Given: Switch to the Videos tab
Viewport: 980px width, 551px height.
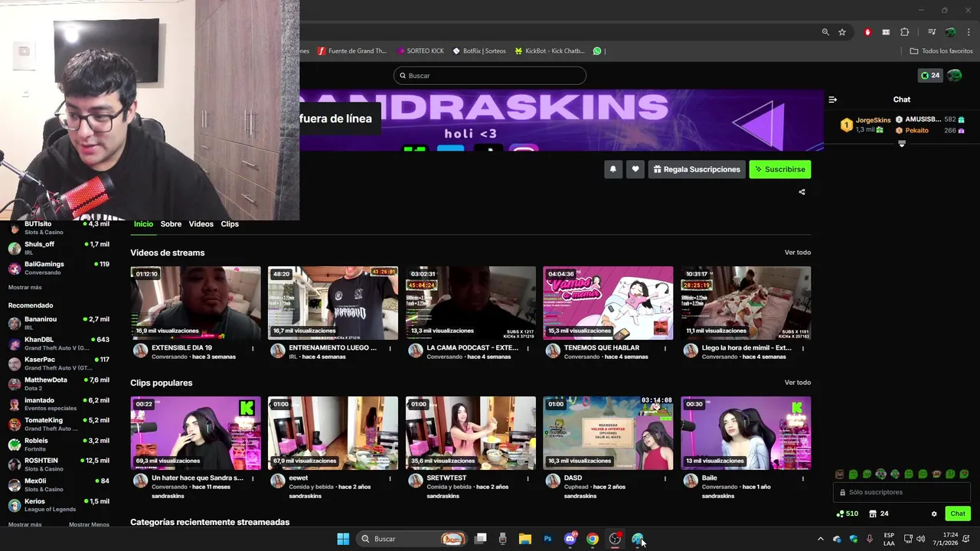Looking at the screenshot, I should click(x=201, y=224).
